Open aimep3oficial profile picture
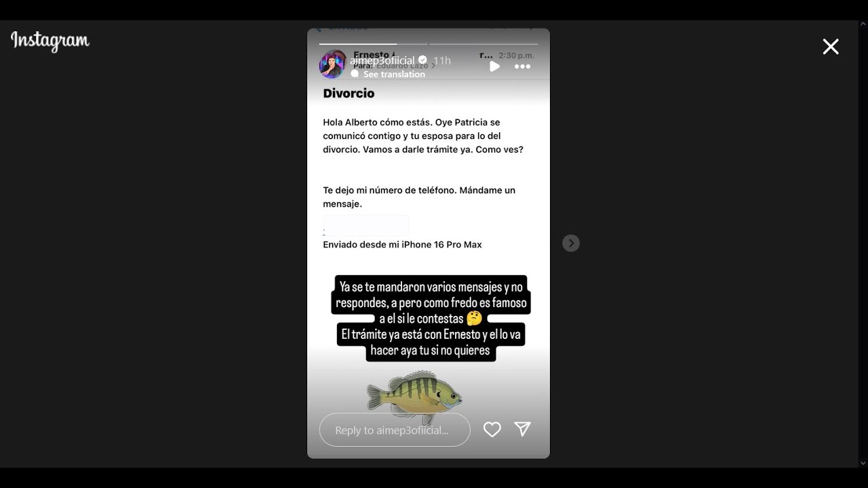Screen dimensions: 868x488 [x=332, y=64]
